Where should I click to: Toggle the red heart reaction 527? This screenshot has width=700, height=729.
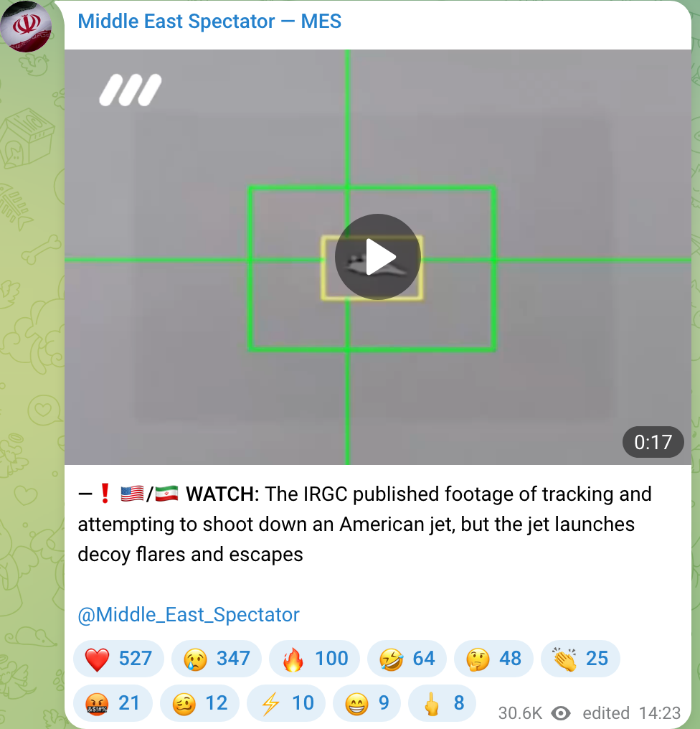point(118,659)
